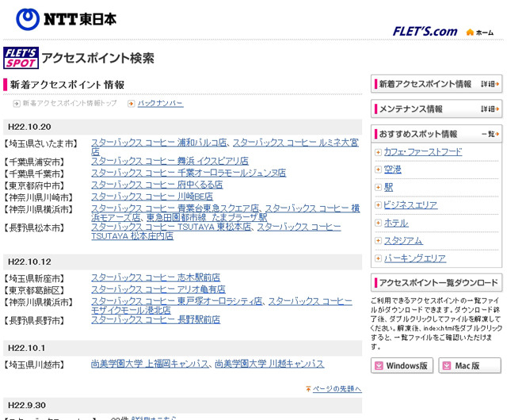Open スタジアム category link
This screenshot has height=420, width=507.
point(403,240)
